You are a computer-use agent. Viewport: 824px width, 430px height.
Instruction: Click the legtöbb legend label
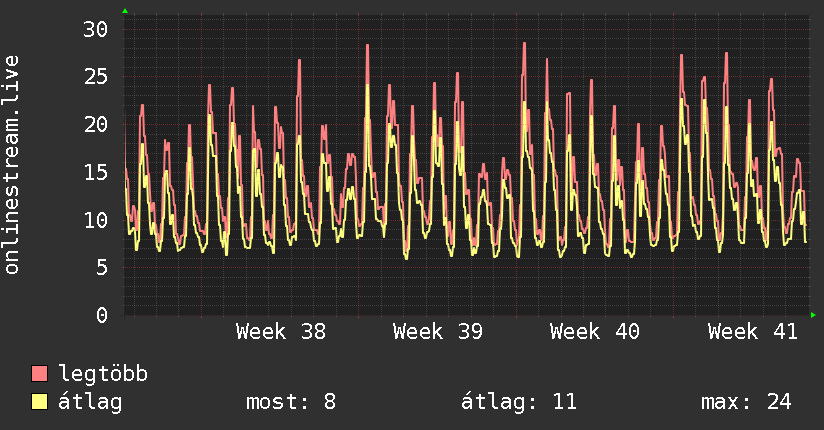click(x=103, y=374)
